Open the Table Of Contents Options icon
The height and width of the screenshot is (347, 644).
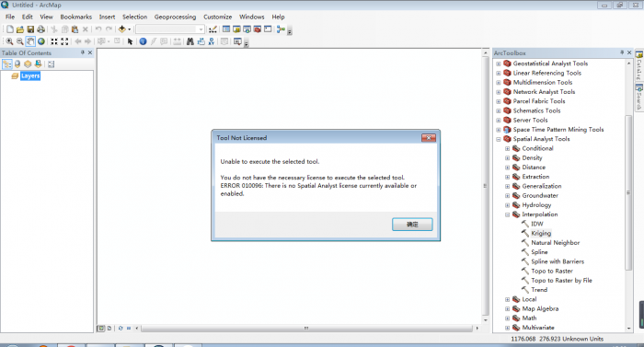(x=51, y=64)
